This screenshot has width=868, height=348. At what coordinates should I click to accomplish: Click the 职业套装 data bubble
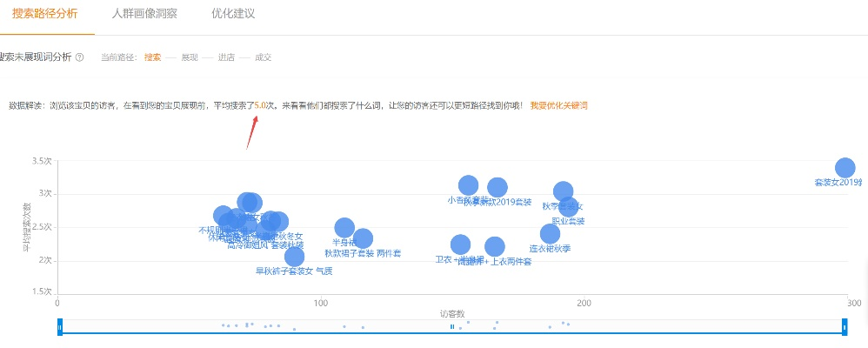[x=569, y=206]
